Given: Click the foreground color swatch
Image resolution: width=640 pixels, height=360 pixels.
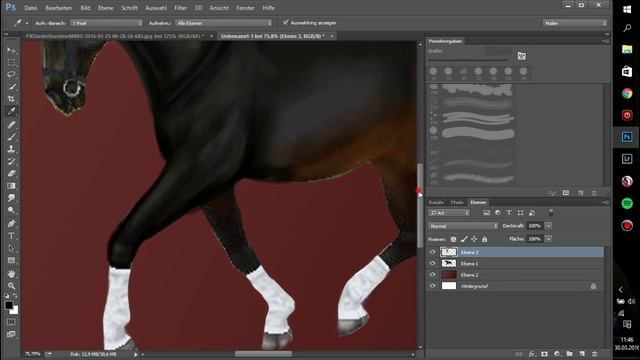Looking at the screenshot, I should pos(9,305).
